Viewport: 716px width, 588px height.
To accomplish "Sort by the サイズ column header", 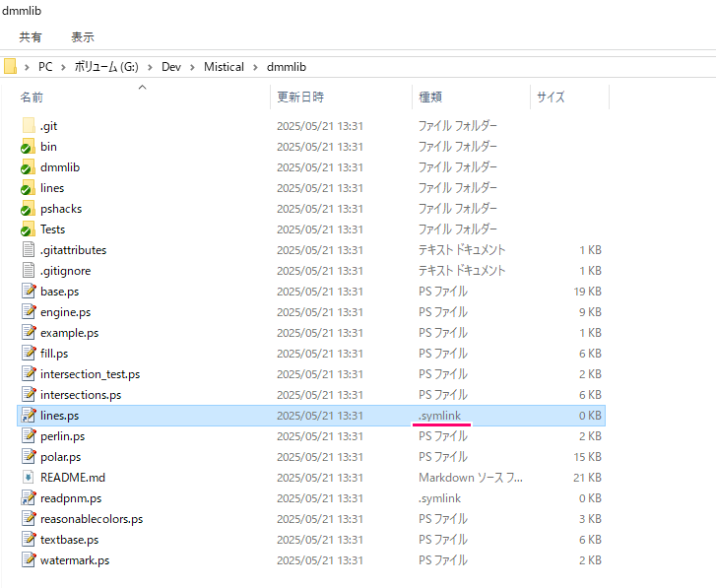I will tap(551, 97).
